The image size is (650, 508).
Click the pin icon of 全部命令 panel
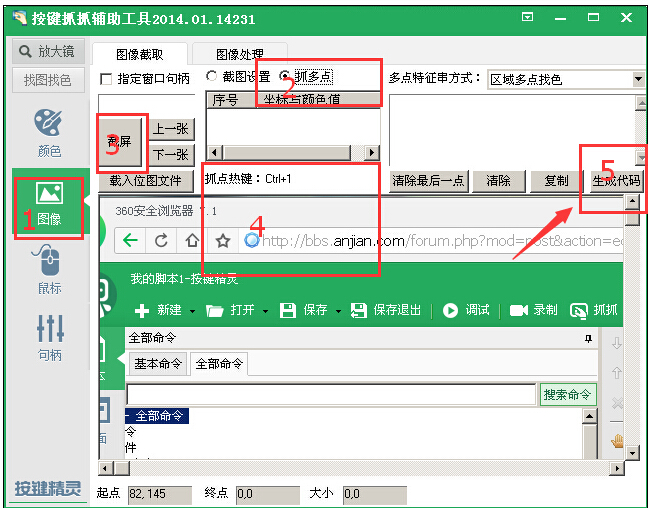click(588, 339)
